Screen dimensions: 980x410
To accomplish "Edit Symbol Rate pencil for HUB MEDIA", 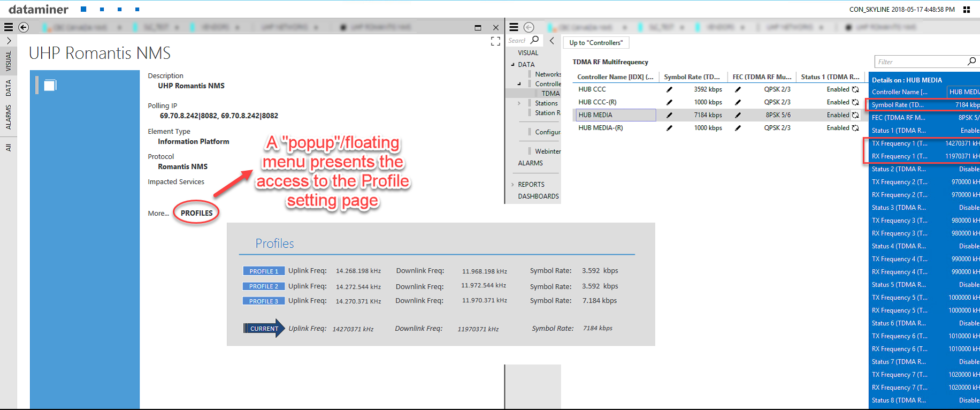I will (669, 115).
